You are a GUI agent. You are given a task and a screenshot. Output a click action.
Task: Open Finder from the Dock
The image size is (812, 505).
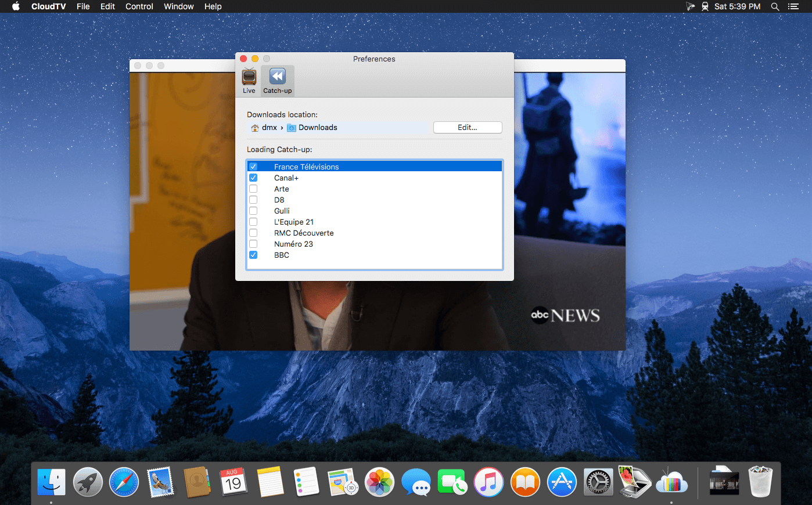(52, 482)
